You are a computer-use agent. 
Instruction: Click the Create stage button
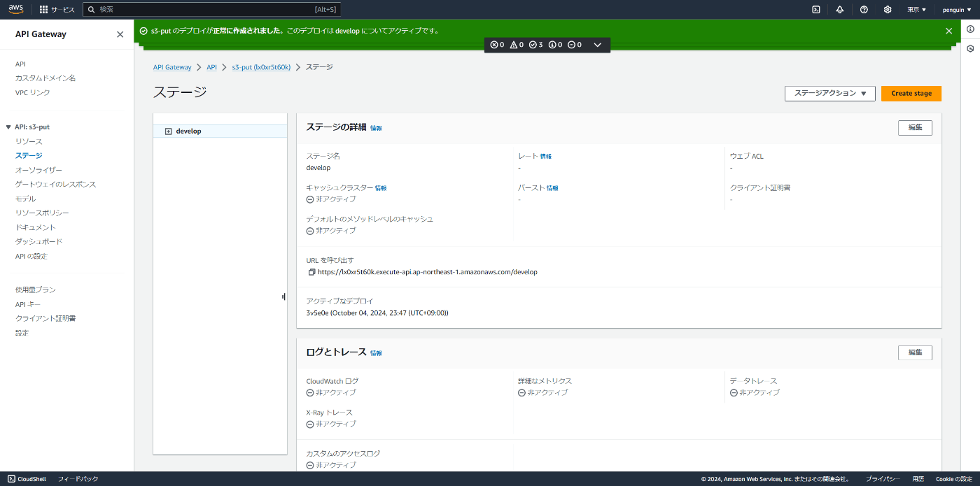click(x=911, y=94)
